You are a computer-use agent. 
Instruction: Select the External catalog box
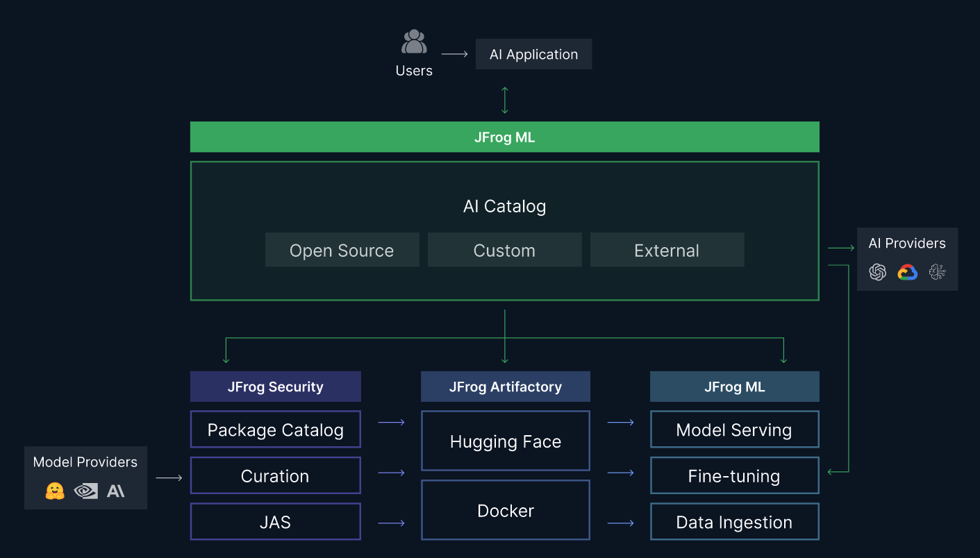(667, 251)
